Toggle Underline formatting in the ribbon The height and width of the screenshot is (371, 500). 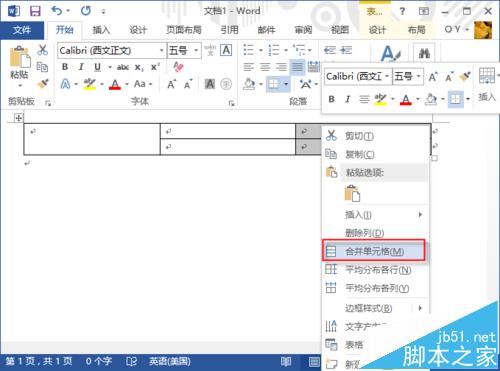tap(97, 67)
